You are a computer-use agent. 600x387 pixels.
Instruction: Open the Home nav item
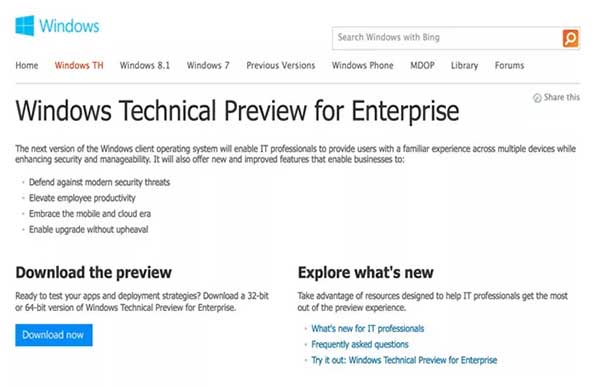pos(27,65)
